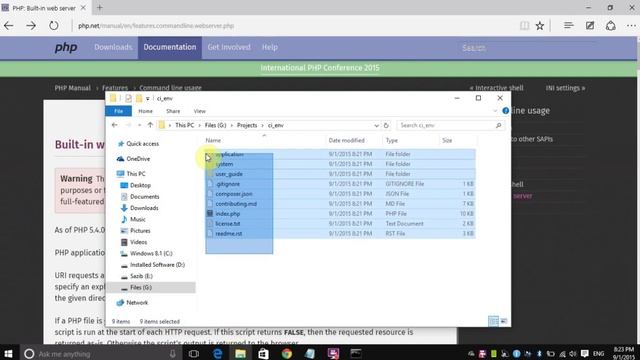Screen dimensions: 640x360
Task: Open a new browser tab
Action: click(100, 7)
